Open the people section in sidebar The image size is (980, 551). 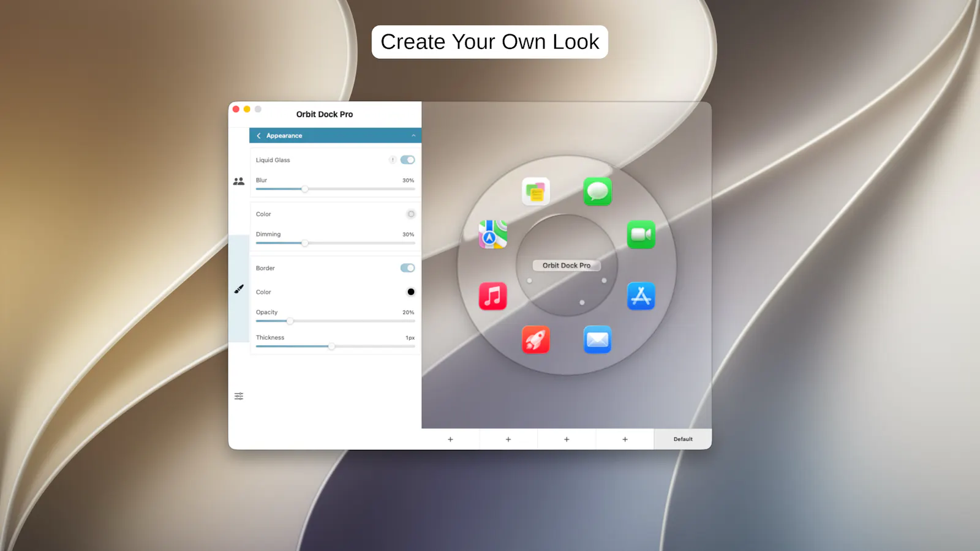[239, 181]
